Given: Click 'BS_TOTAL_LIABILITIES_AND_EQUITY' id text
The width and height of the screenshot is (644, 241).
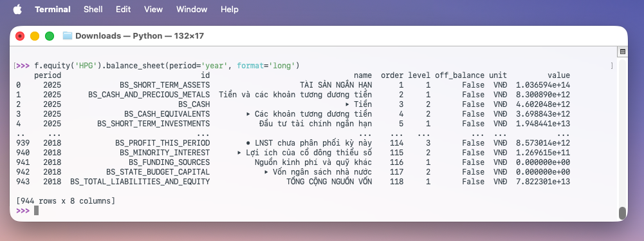Looking at the screenshot, I should [x=140, y=181].
